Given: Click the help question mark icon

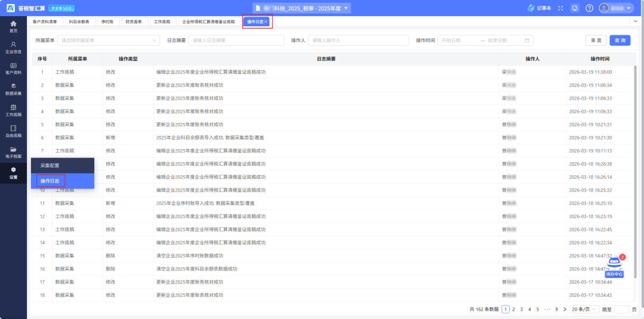Looking at the screenshot, I should tap(589, 8).
